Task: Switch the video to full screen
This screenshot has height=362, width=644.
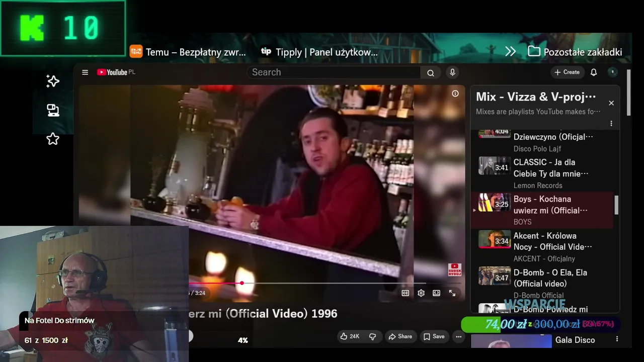Action: coord(452,293)
